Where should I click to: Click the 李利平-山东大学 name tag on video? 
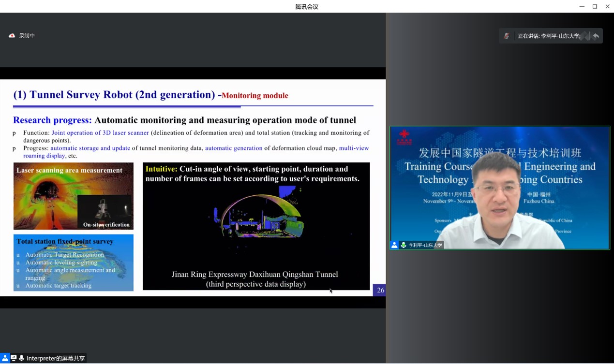(425, 245)
